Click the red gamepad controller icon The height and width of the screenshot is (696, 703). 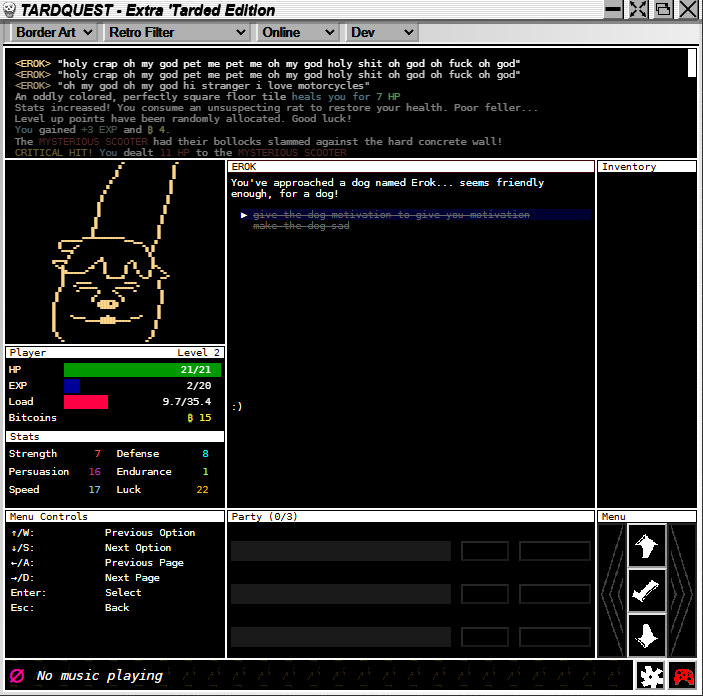[683, 677]
